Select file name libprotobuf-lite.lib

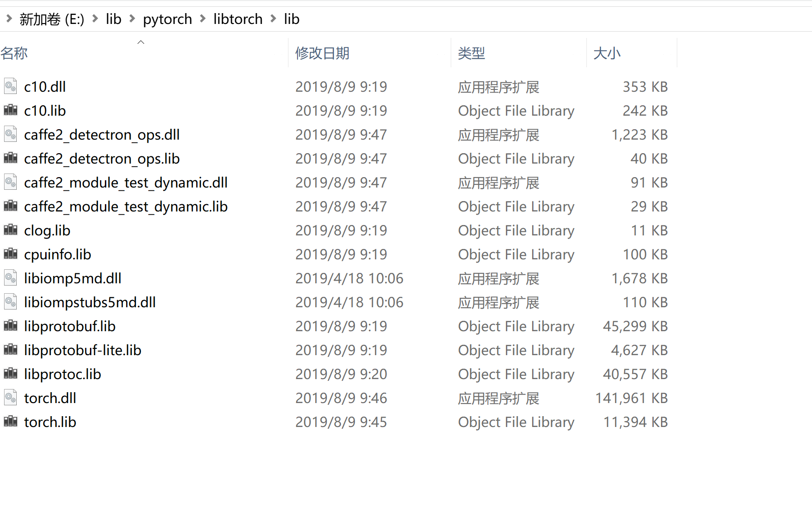click(83, 350)
